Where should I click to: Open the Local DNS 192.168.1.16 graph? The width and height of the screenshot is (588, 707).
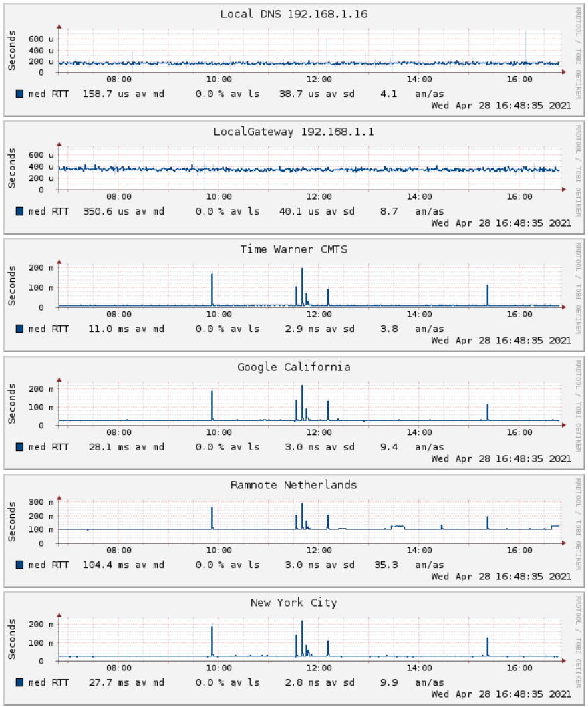click(x=294, y=57)
